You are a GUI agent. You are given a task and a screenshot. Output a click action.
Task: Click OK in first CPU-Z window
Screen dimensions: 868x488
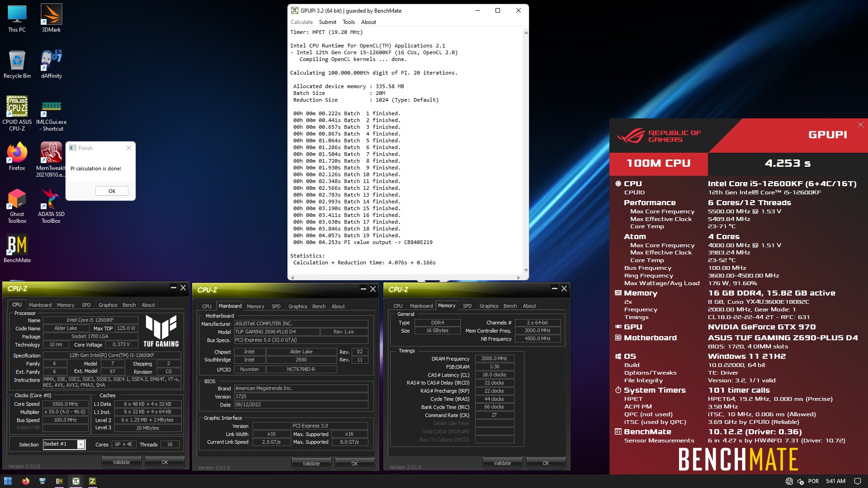tap(165, 462)
